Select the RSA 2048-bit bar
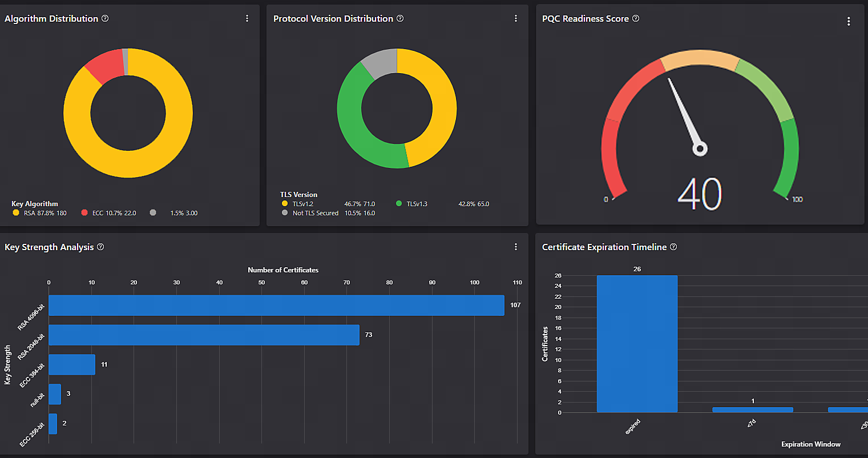Image resolution: width=868 pixels, height=458 pixels. (204, 335)
